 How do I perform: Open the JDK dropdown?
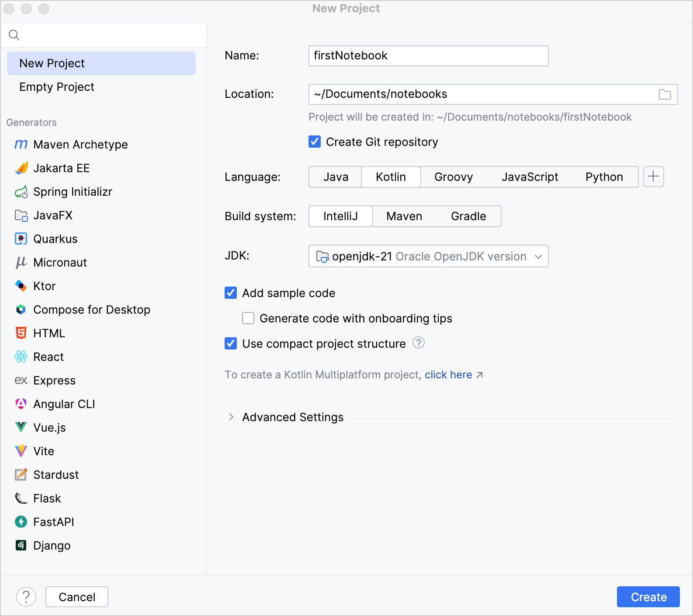pos(428,256)
